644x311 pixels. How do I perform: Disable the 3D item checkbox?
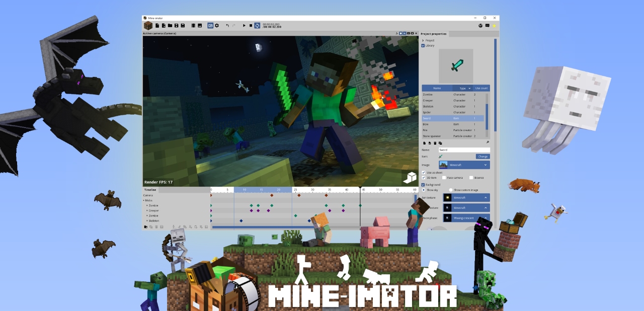424,177
